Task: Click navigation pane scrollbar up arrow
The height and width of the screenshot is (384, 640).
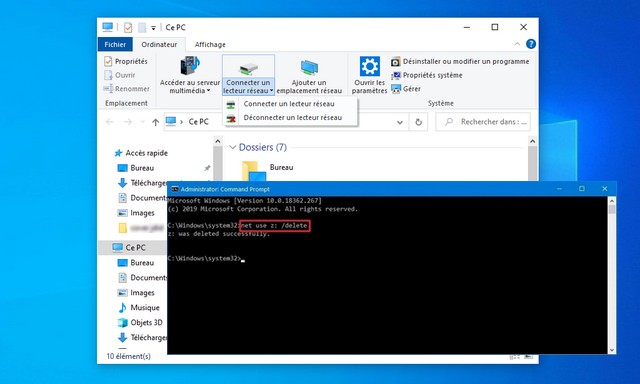Action: [218, 141]
